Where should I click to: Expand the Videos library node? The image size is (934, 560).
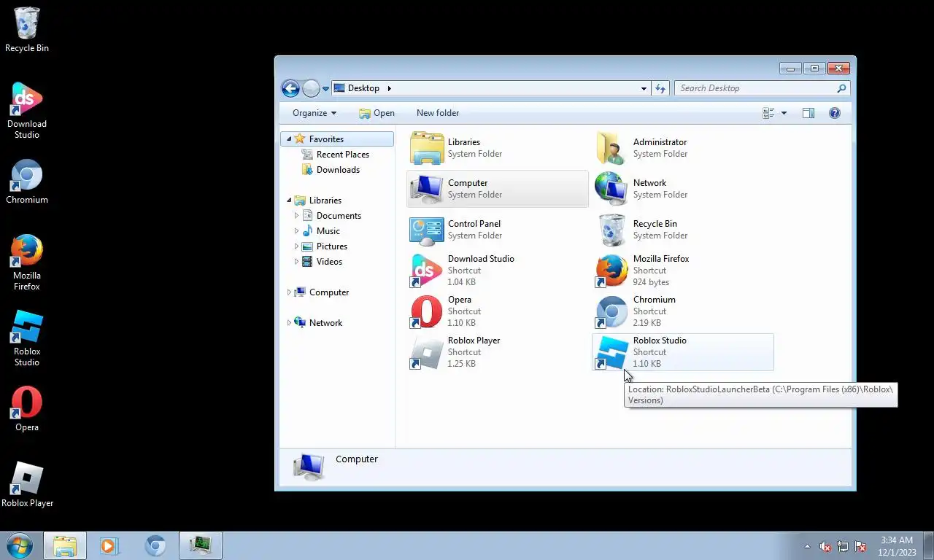point(296,262)
